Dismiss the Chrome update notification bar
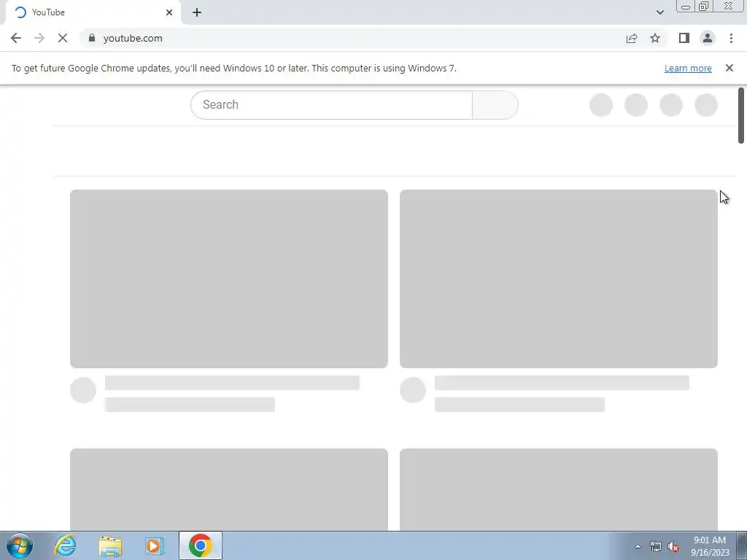The height and width of the screenshot is (560, 747). point(729,68)
